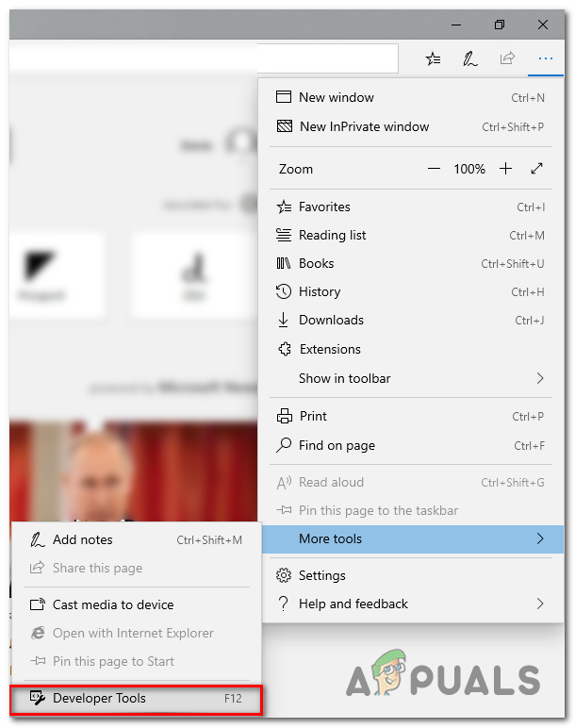
Task: Restore down the browser window
Action: point(500,25)
